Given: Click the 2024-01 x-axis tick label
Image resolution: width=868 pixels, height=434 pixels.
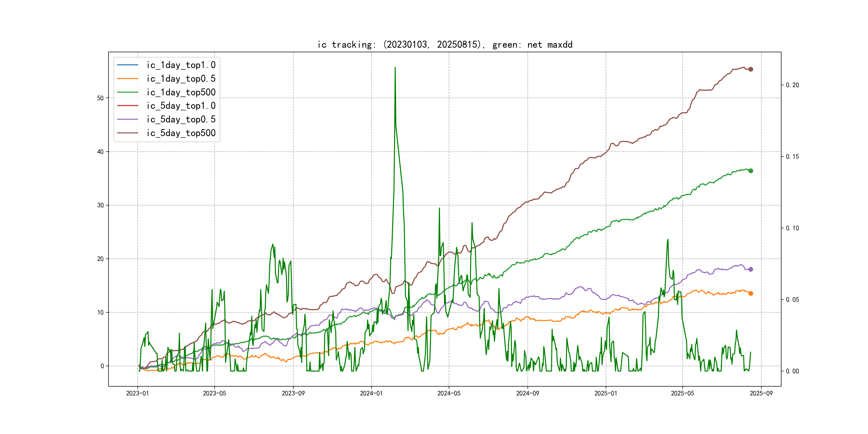Looking at the screenshot, I should coord(371,393).
